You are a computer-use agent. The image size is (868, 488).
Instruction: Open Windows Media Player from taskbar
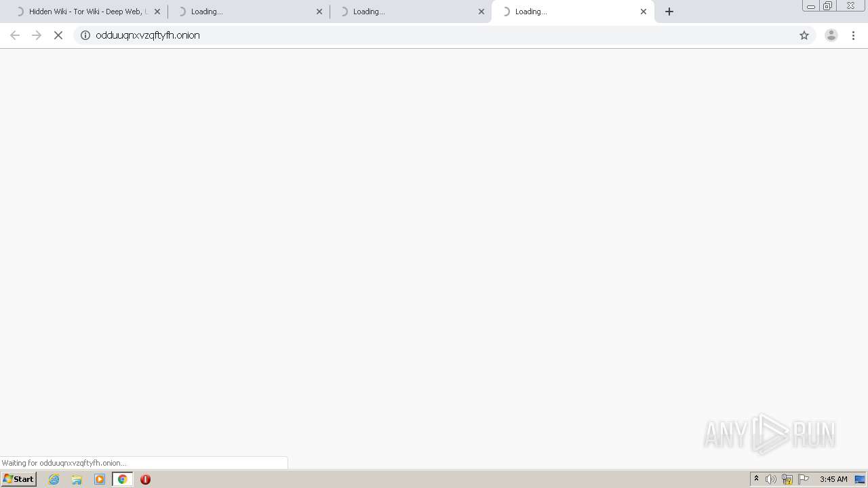click(x=100, y=479)
